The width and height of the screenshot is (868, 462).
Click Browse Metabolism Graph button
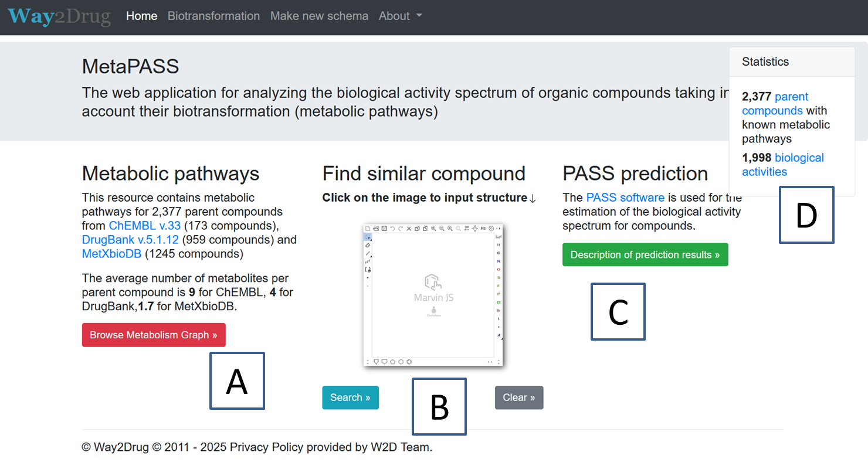[154, 335]
